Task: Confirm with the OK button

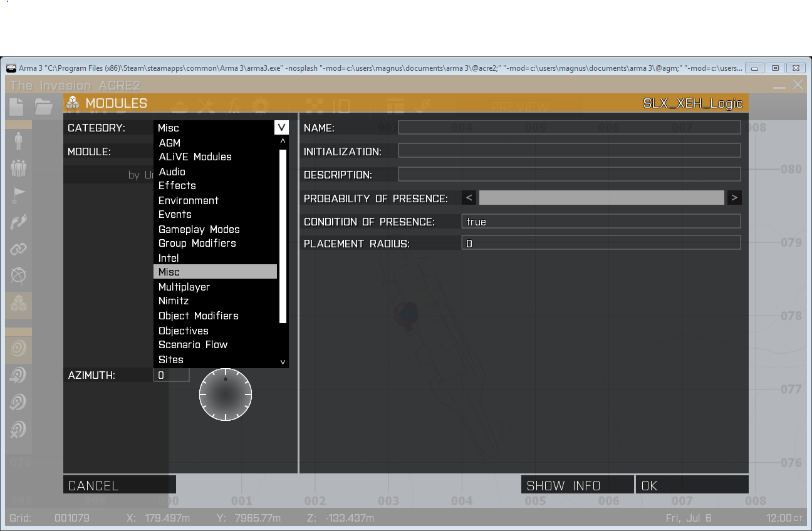Action: point(692,485)
